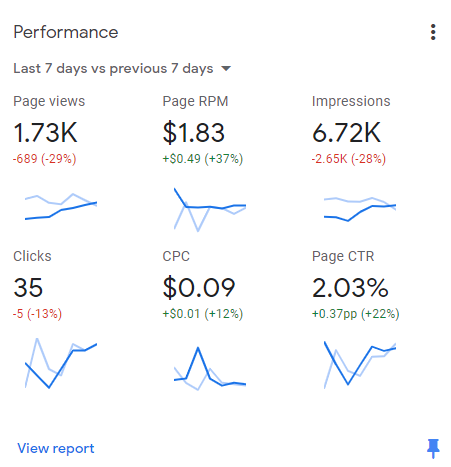451x467 pixels.
Task: Select the CPC value $0.09
Action: 199,287
